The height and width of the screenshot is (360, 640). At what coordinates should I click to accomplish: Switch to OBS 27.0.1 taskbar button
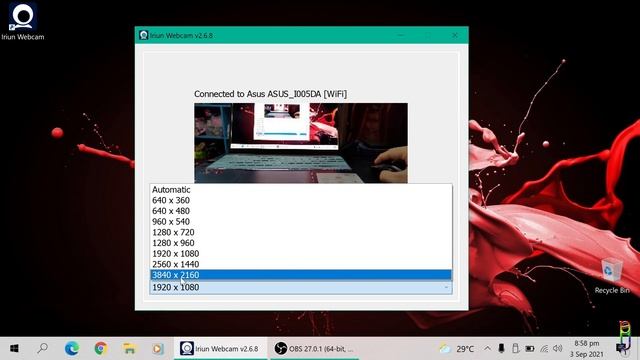click(313, 349)
